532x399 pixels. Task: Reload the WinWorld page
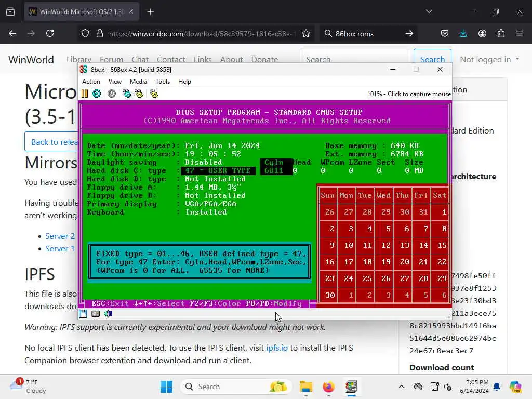(x=50, y=34)
